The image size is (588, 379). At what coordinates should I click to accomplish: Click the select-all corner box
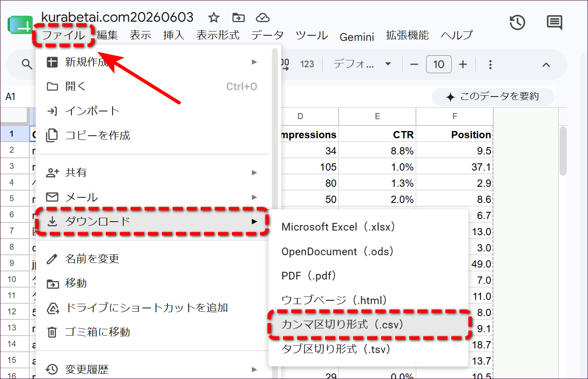click(x=14, y=116)
